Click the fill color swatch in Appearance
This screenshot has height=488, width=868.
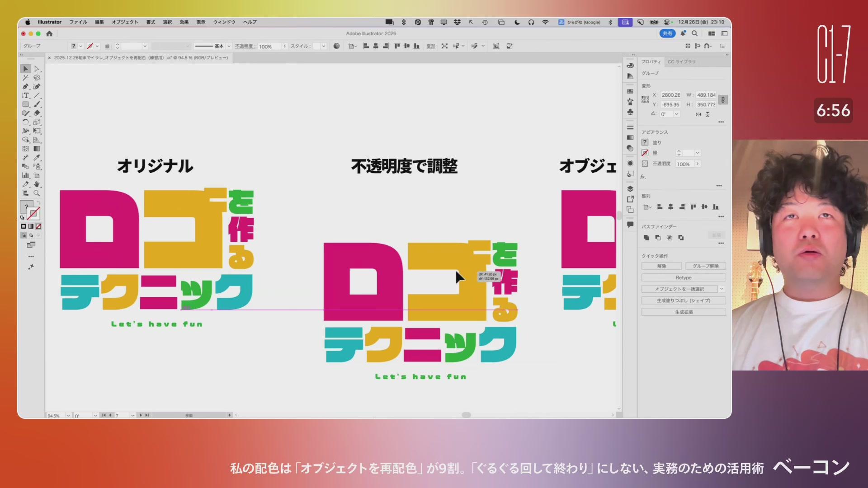(x=645, y=142)
